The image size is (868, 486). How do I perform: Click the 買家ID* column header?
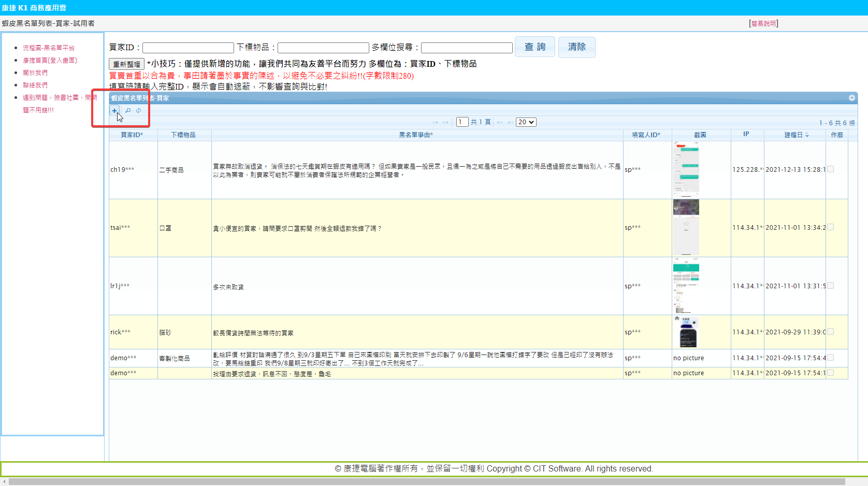point(132,135)
